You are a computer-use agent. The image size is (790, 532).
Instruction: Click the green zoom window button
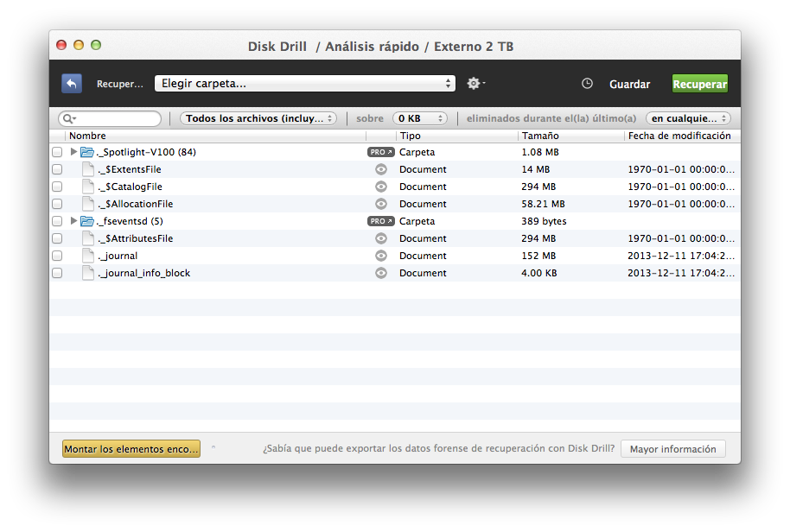point(96,45)
